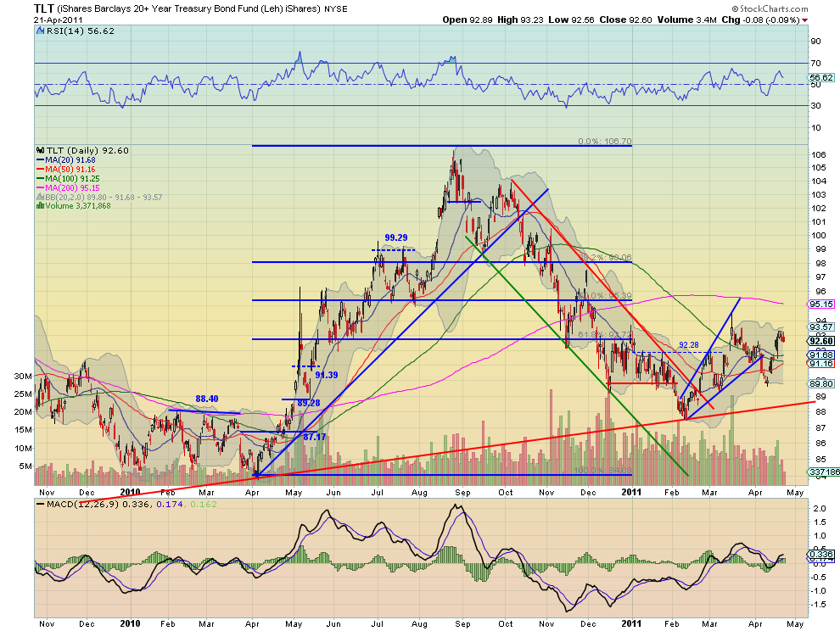Click the blue 91.68 price tag on right axis
This screenshot has height=631, width=840.
point(821,355)
